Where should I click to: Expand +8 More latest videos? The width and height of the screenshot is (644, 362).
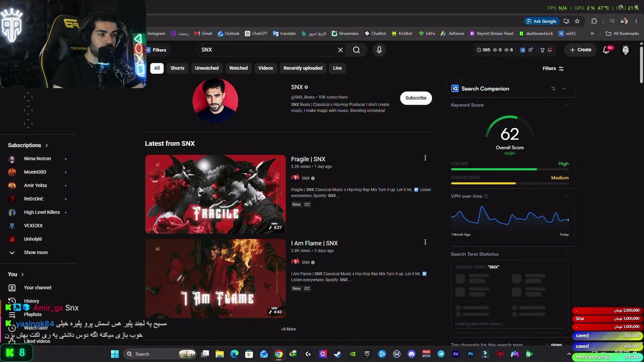pos(288,329)
